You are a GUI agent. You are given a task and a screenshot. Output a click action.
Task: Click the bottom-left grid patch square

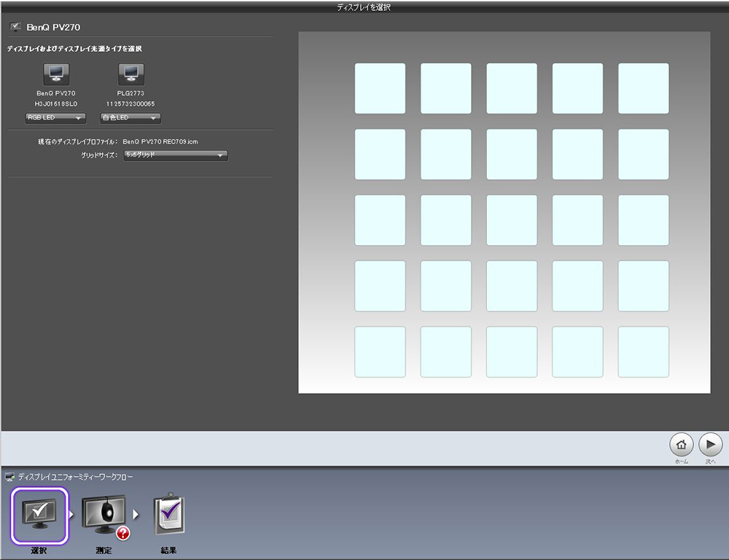coord(380,351)
